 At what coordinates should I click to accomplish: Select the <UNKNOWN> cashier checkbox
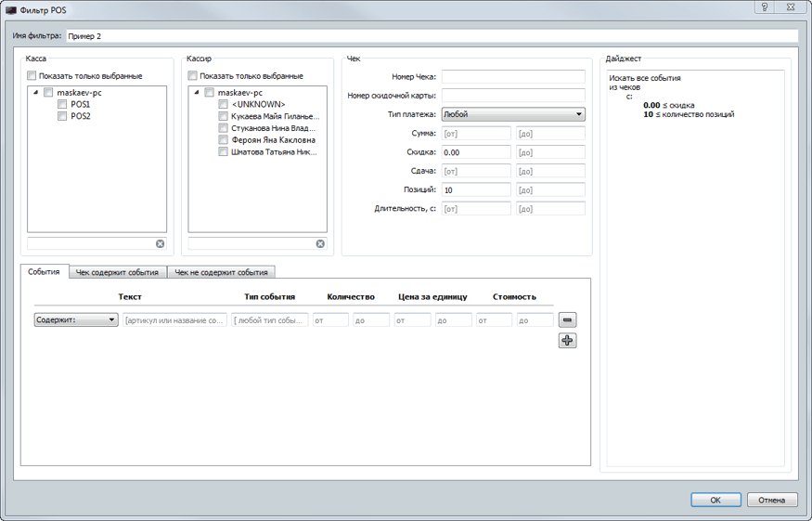(x=224, y=105)
